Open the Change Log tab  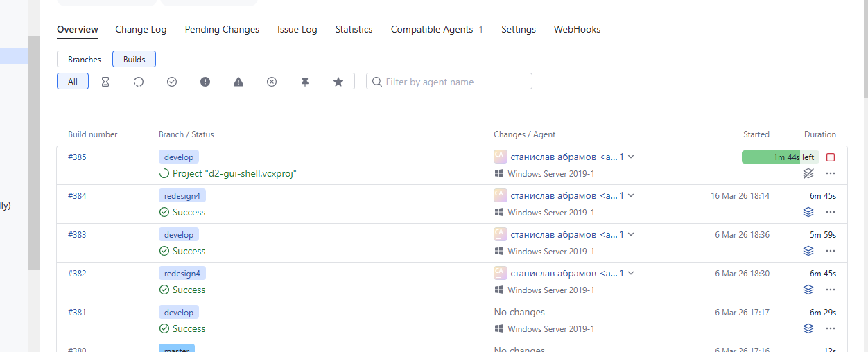pyautogui.click(x=141, y=29)
